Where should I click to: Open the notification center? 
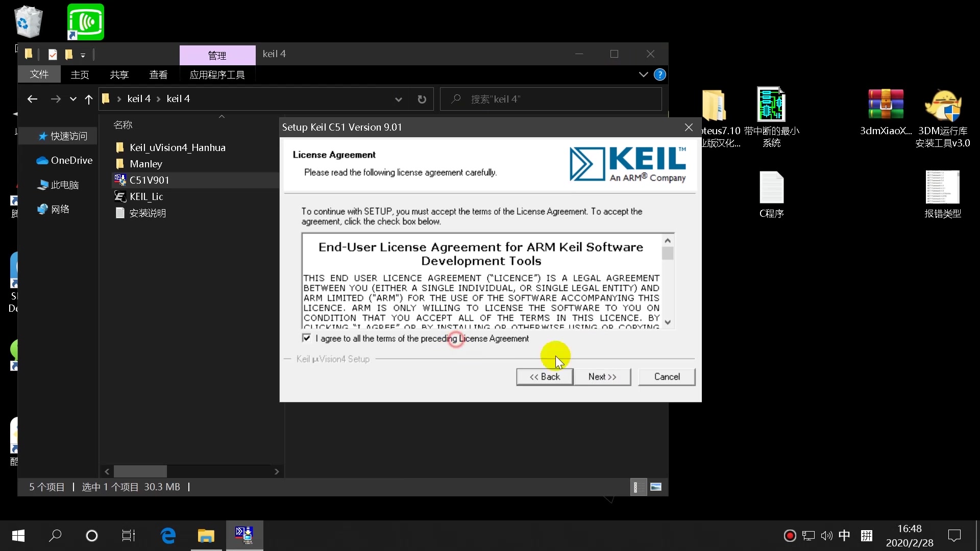click(x=954, y=536)
